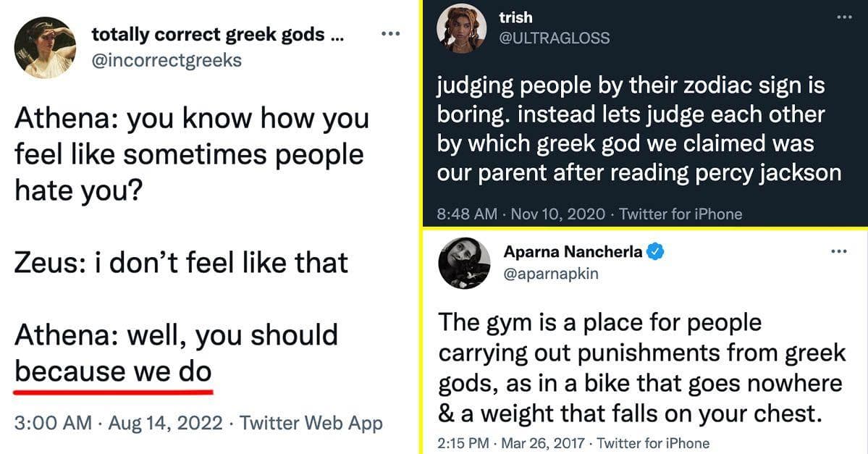The width and height of the screenshot is (868, 454).
Task: Open more options on the Athena tweet
Action: click(x=390, y=33)
